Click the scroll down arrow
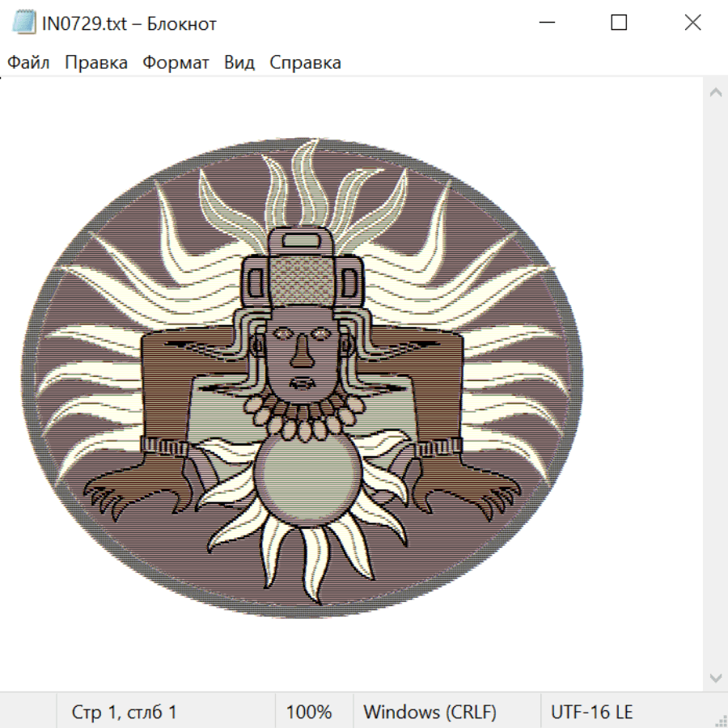The width and height of the screenshot is (728, 728). pyautogui.click(x=715, y=677)
